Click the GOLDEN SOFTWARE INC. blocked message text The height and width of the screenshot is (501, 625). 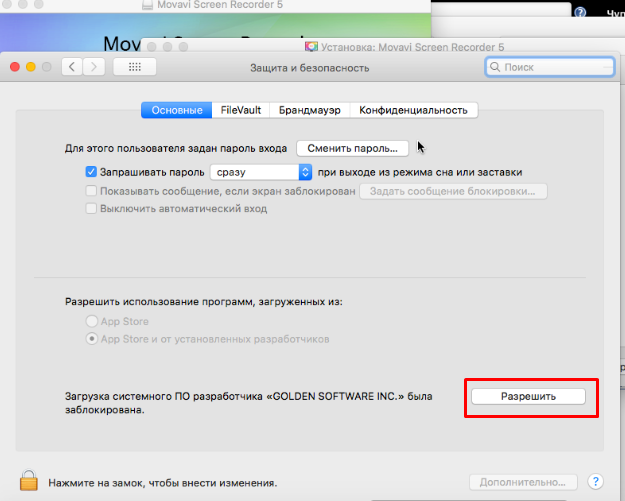249,403
